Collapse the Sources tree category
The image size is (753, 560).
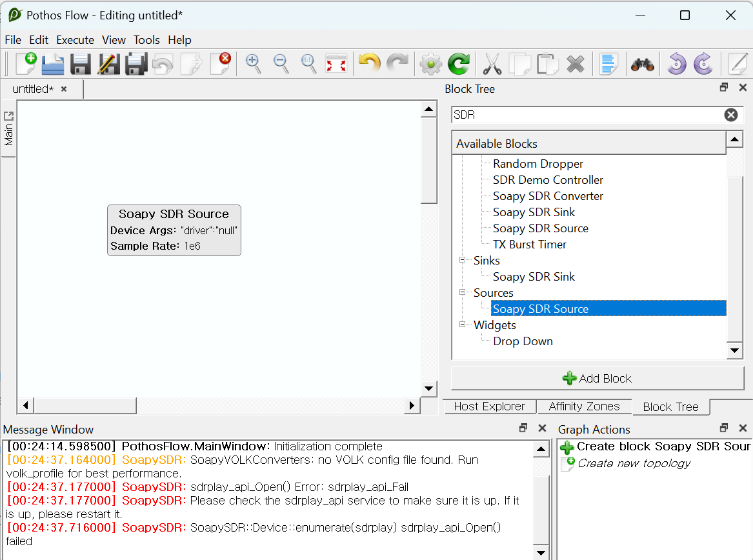pyautogui.click(x=463, y=292)
